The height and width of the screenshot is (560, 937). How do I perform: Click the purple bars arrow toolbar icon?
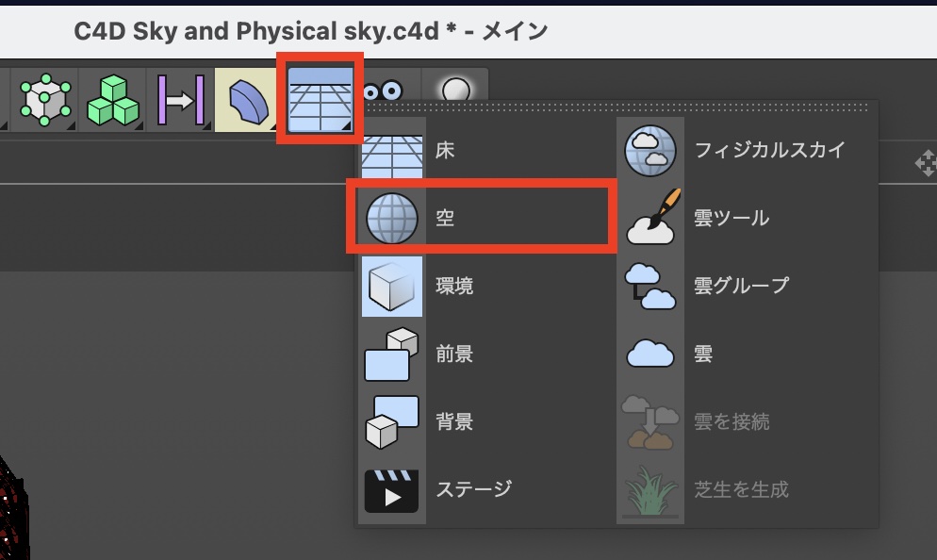[x=180, y=99]
